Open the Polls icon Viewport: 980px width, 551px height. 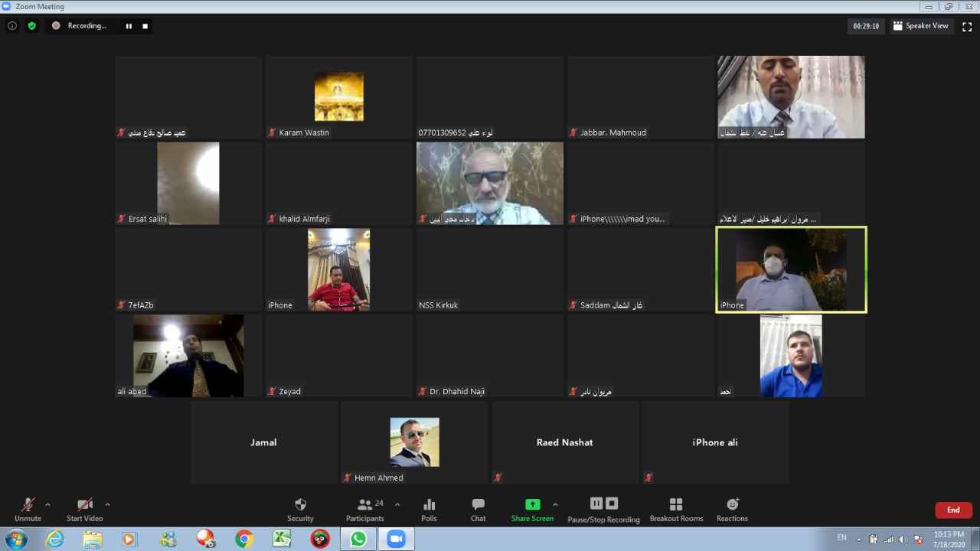[429, 504]
